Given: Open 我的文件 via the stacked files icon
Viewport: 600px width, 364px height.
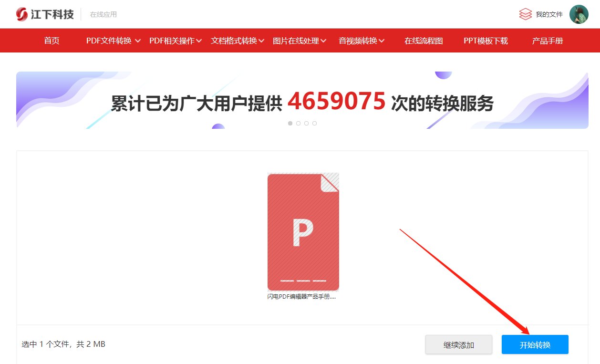Looking at the screenshot, I should point(526,14).
